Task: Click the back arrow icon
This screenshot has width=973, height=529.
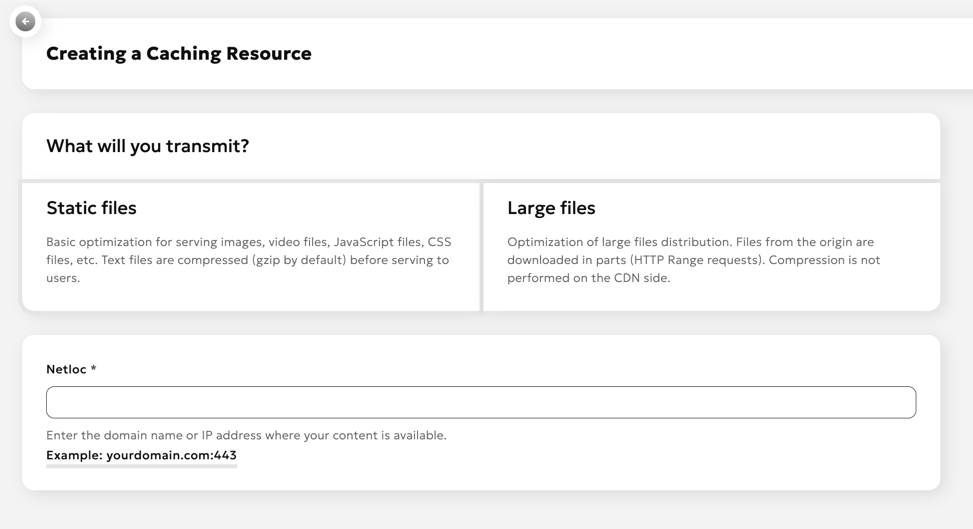Action: point(26,21)
